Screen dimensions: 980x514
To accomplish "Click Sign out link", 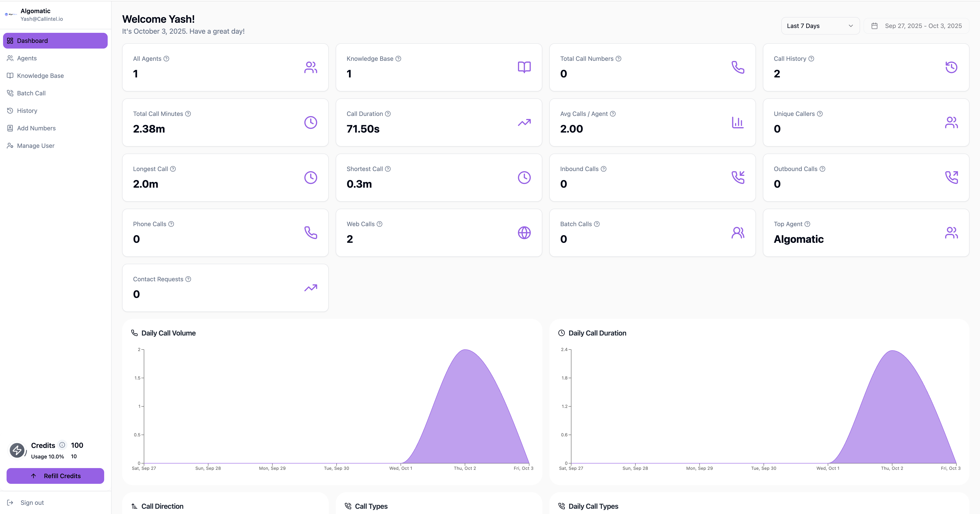I will pyautogui.click(x=32, y=503).
